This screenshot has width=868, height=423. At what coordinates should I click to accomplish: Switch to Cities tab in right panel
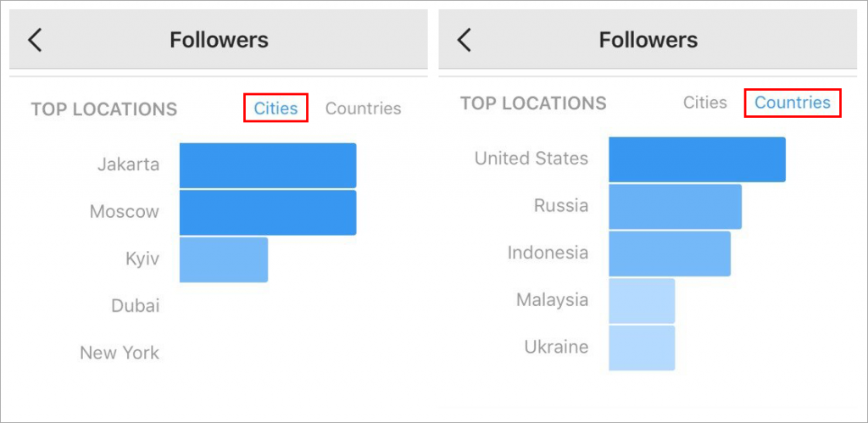click(704, 103)
